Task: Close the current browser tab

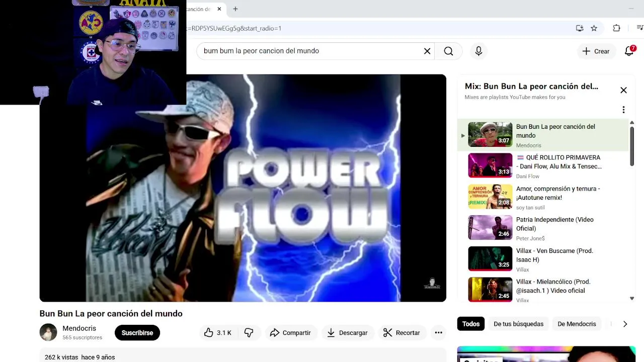Action: [x=219, y=9]
